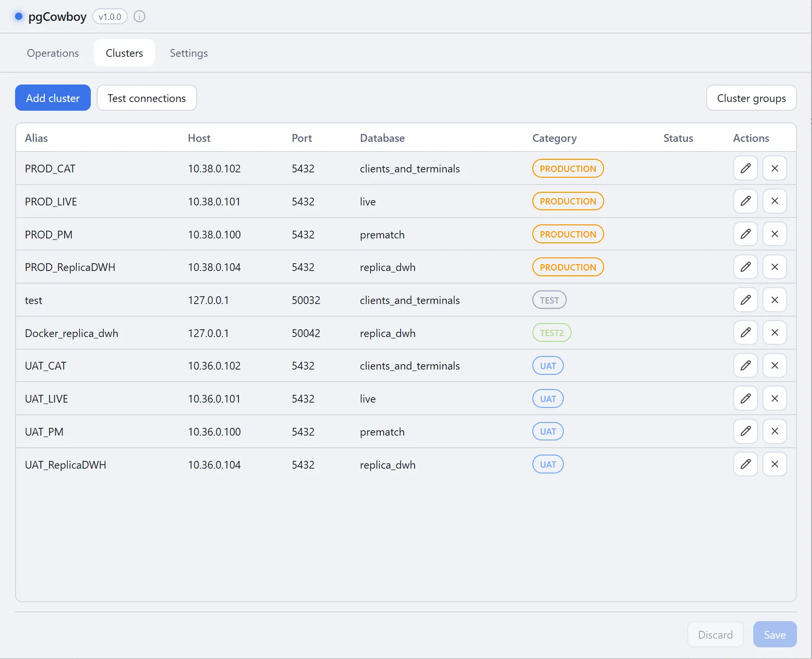Switch to the Operations tab
Image resolution: width=812 pixels, height=659 pixels.
pos(53,53)
